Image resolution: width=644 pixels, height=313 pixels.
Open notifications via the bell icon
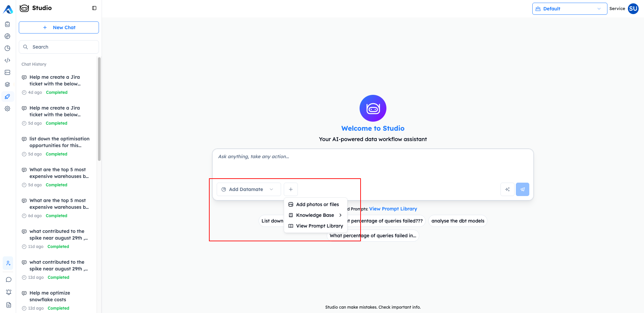pos(8,292)
